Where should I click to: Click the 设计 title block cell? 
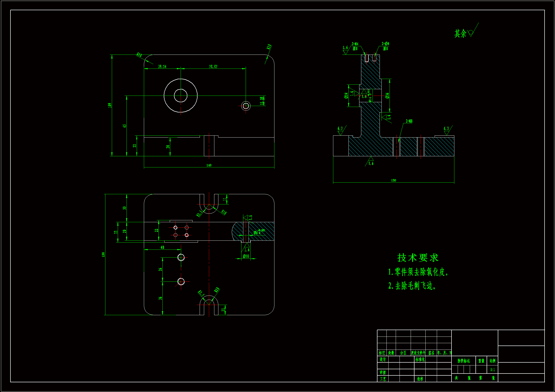point(383,360)
